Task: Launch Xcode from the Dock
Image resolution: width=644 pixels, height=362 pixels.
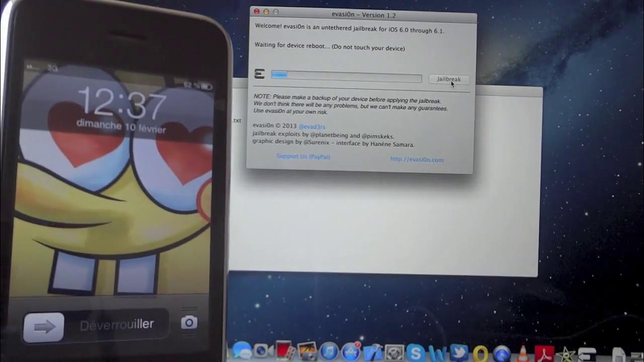Action: [x=373, y=353]
